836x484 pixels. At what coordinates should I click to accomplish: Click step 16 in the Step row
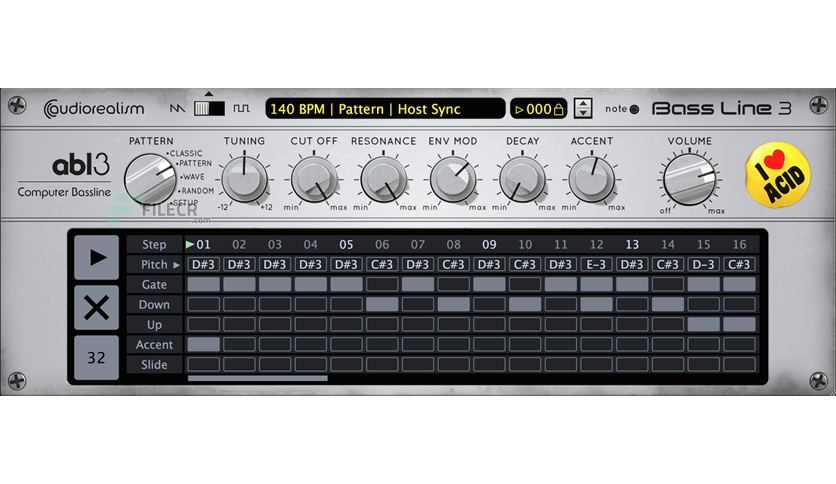(x=739, y=245)
